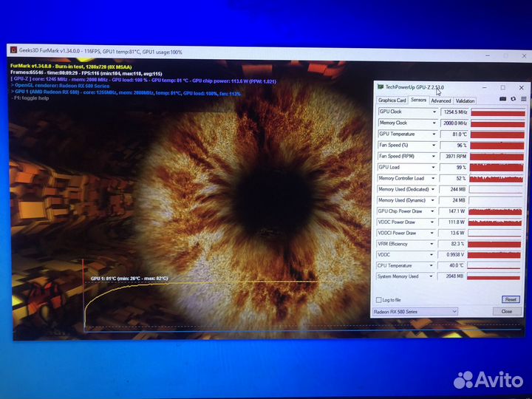
Task: Open the GPU Load sensor dropdown
Action: tap(433, 167)
